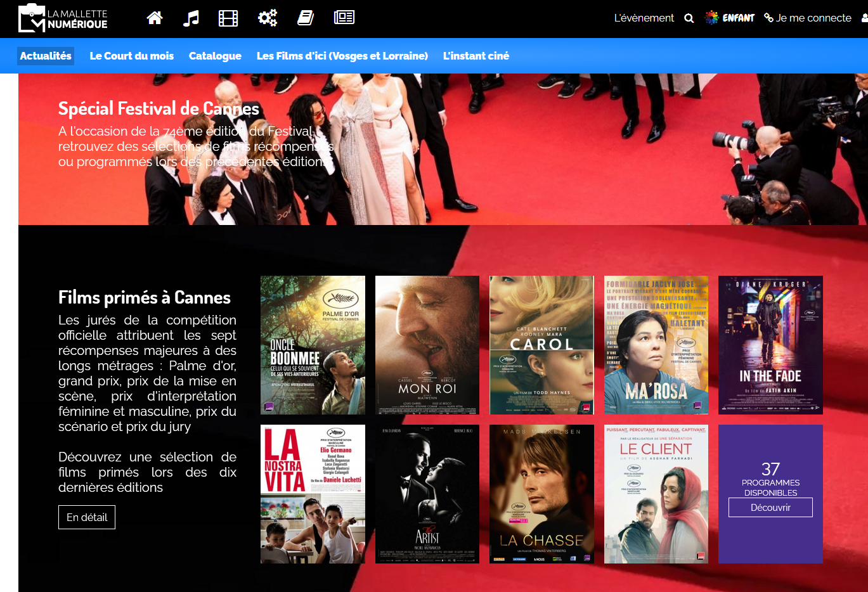
Task: Switch to Le Court du mois tab
Action: coord(132,56)
